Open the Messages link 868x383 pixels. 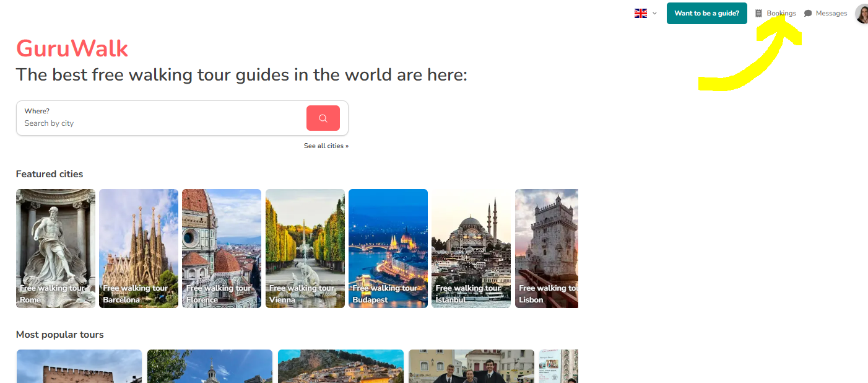click(831, 13)
